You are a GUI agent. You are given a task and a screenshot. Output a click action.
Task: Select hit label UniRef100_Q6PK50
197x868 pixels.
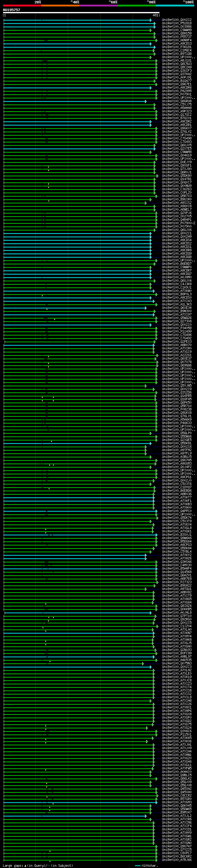pos(177,403)
